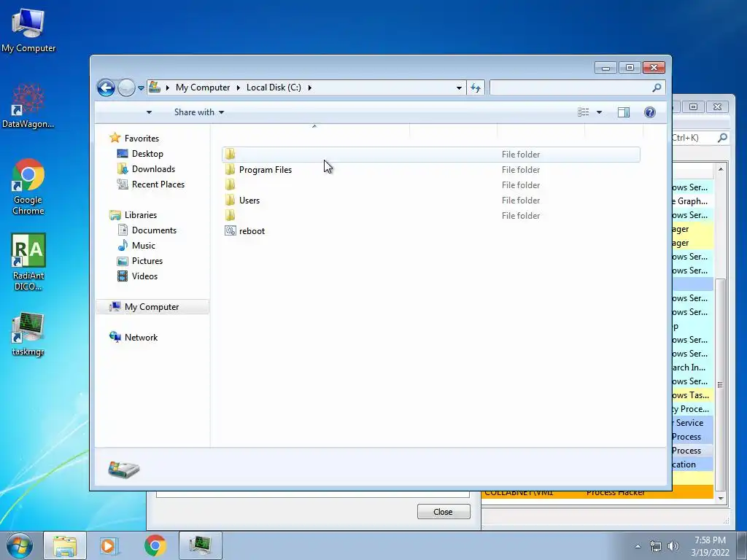Refresh the folder with the refresh icon
The width and height of the screenshot is (747, 560).
(476, 87)
